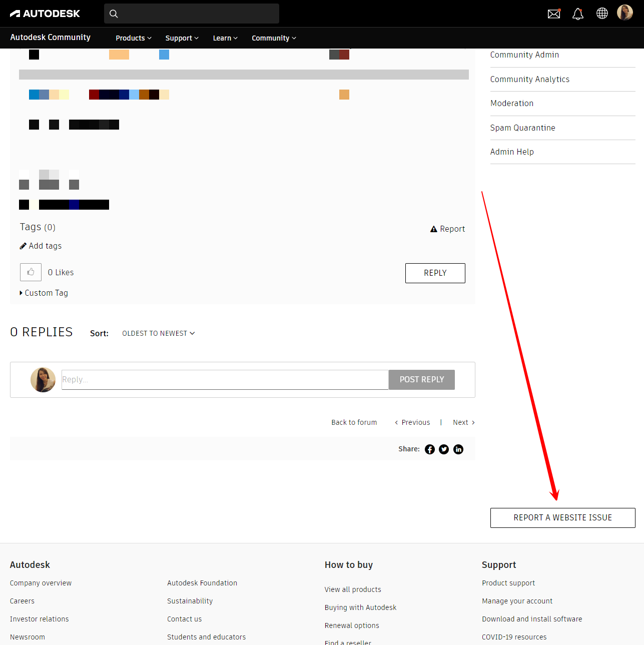Screen dimensions: 644x645
Task: Open the Products dropdown menu
Action: coord(133,38)
